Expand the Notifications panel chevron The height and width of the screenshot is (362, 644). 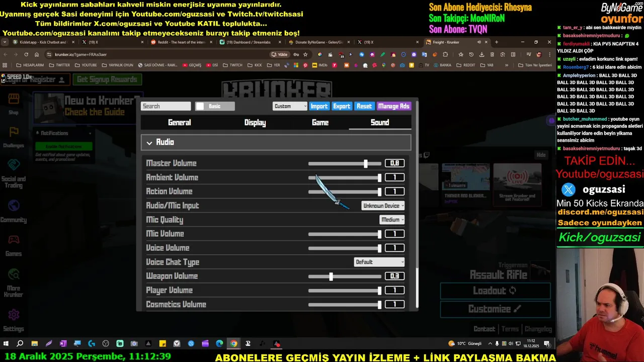(x=90, y=133)
